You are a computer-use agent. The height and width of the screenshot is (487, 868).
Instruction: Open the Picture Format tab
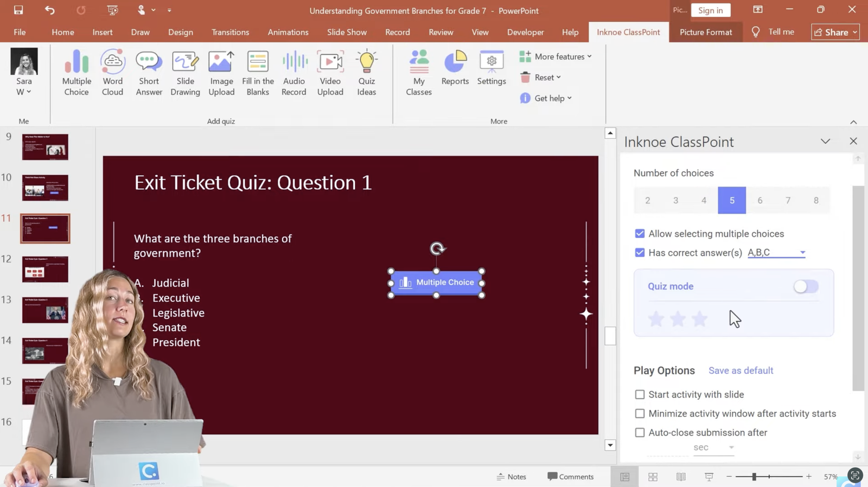pyautogui.click(x=705, y=32)
